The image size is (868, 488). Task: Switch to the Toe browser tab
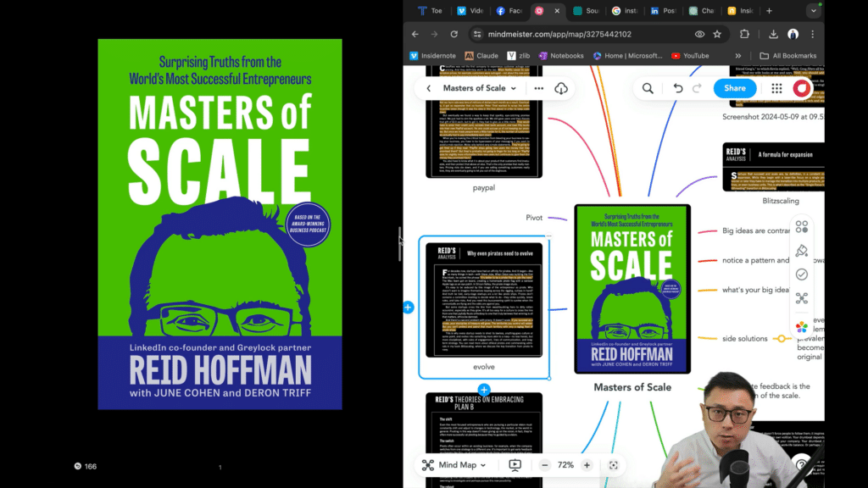430,10
